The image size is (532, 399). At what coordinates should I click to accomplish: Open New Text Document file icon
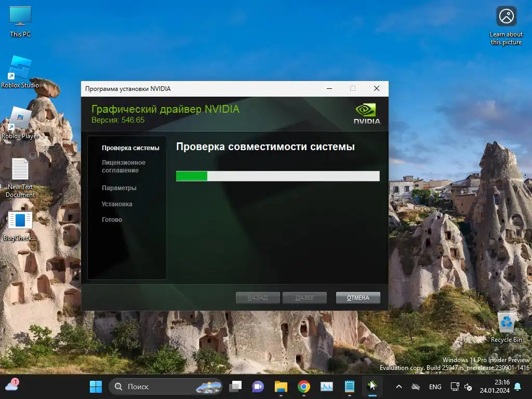click(20, 178)
